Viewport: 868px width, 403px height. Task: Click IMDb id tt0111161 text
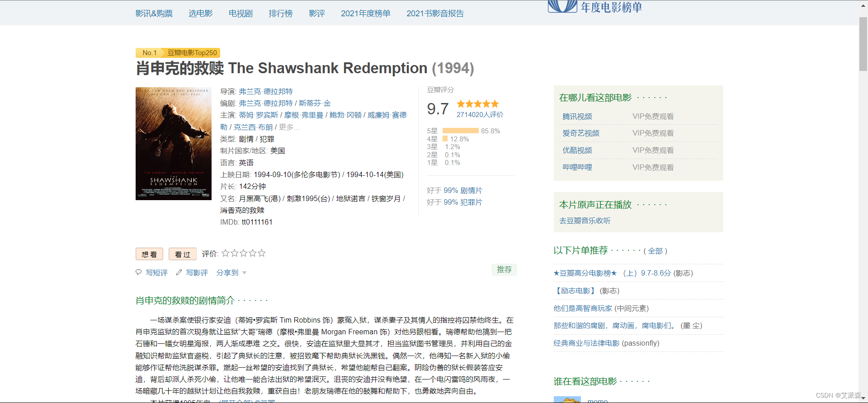[257, 222]
